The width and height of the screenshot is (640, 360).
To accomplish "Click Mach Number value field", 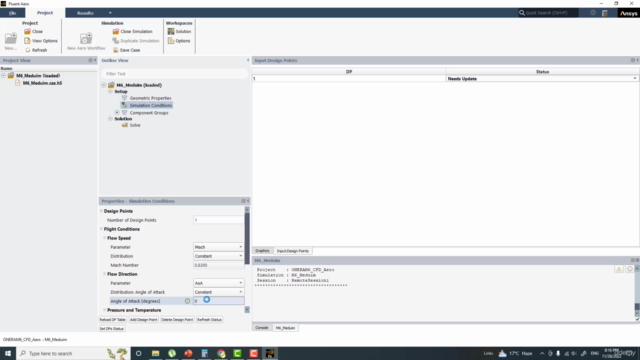I will click(218, 265).
